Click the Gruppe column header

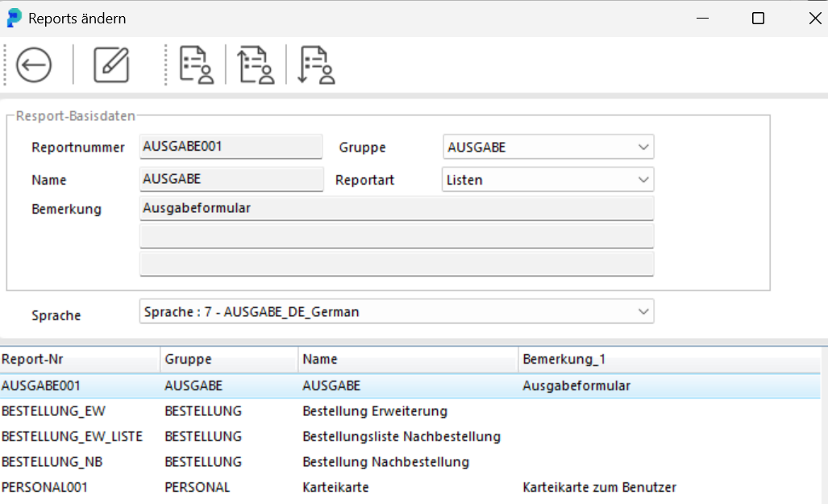[229, 359]
